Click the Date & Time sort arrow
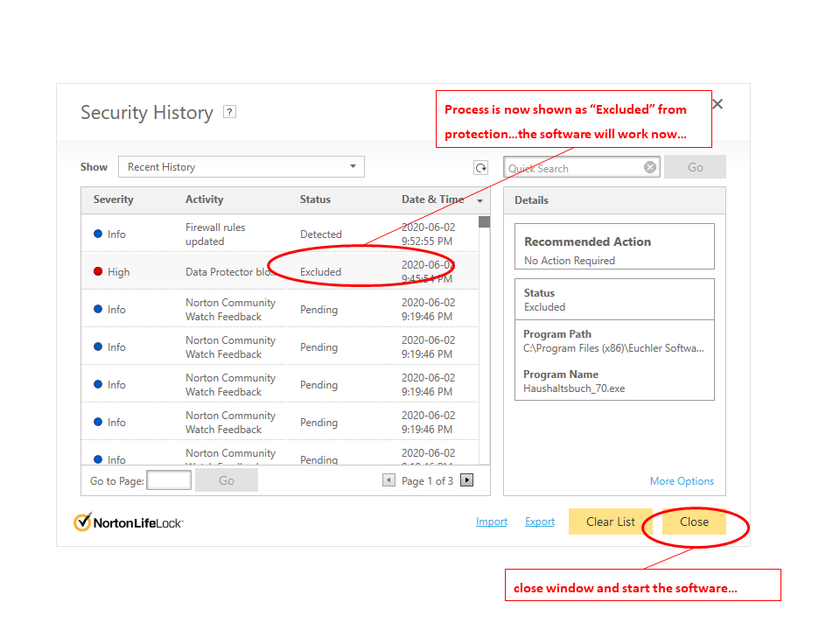Image resolution: width=840 pixels, height=630 pixels. coord(479,201)
